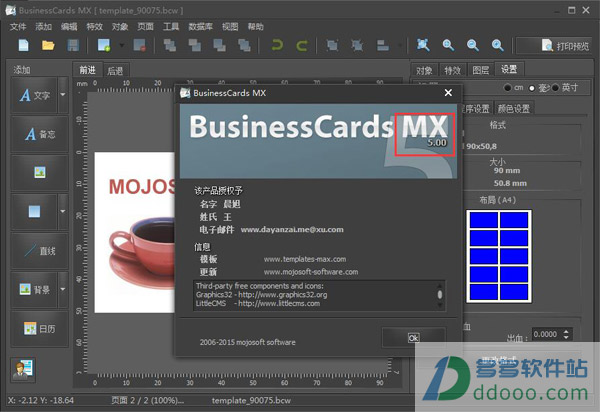
Task: Switch to the 特效 panel tab
Action: 452,70
